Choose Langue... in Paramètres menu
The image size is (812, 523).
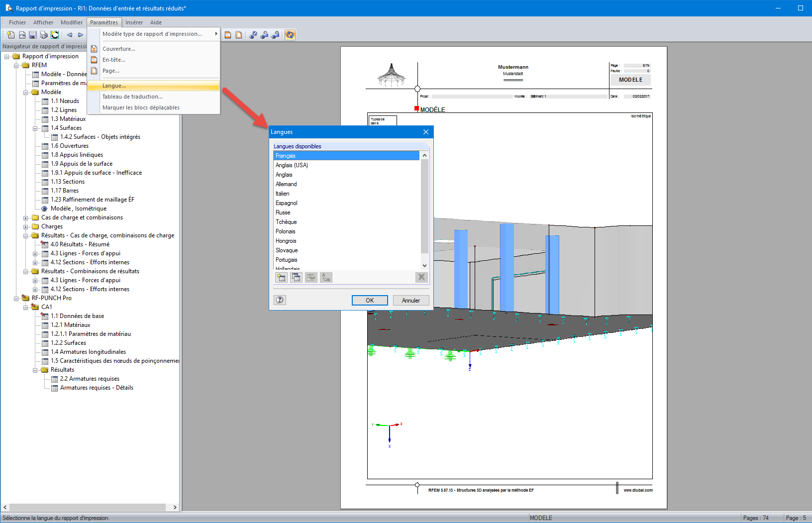[153, 86]
